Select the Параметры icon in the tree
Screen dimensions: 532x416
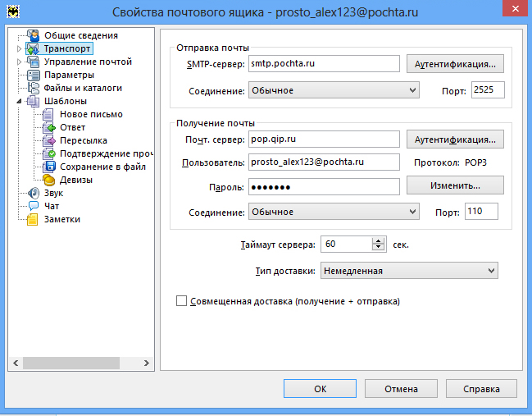(x=34, y=75)
